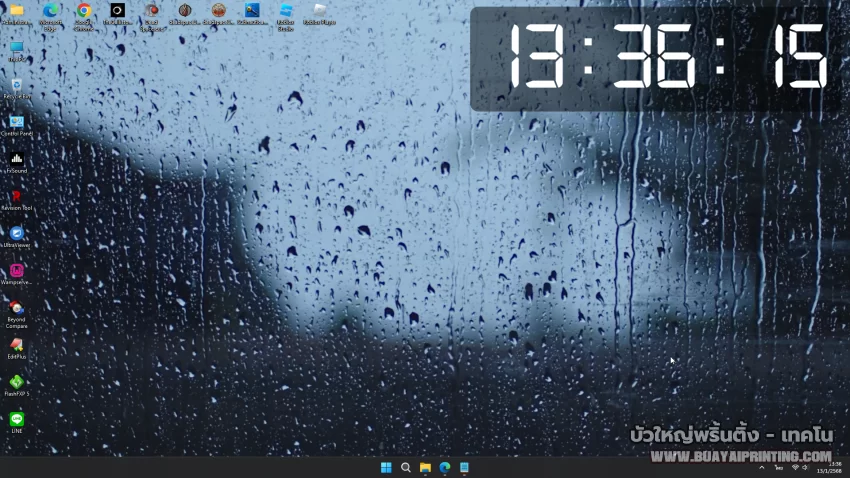Open Google Chrome desktop shortcut
The width and height of the screenshot is (850, 478).
tap(84, 12)
